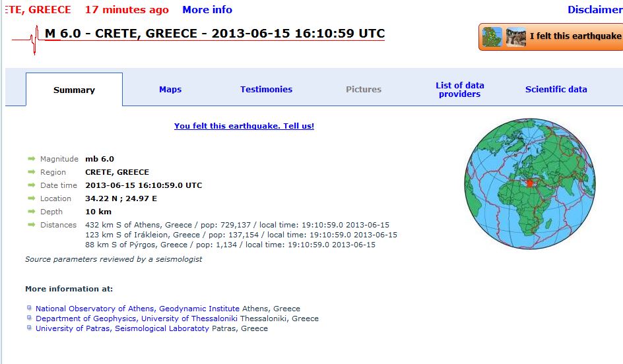Click the 34.22 N ; 24.97 E coordinates
The width and height of the screenshot is (623, 364).
coord(121,198)
